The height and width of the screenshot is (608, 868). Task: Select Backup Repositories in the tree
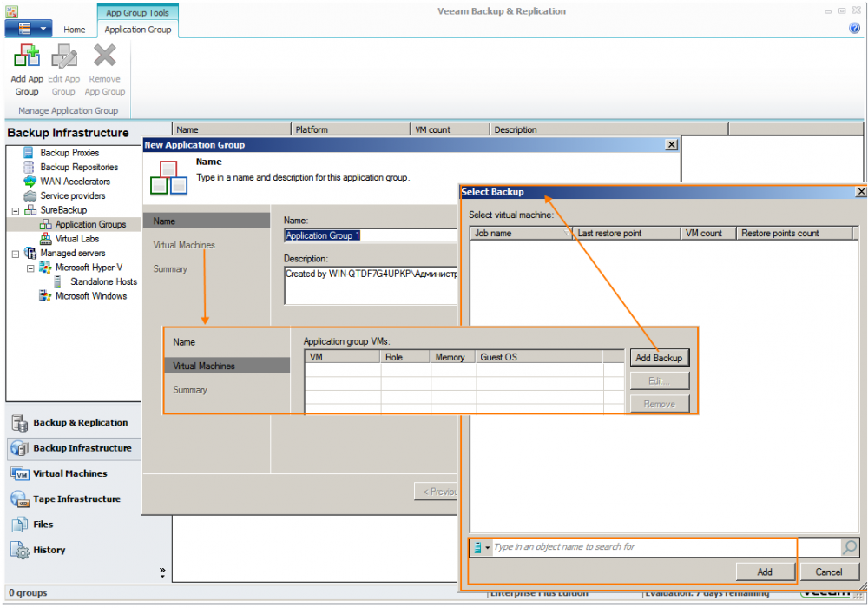79,167
